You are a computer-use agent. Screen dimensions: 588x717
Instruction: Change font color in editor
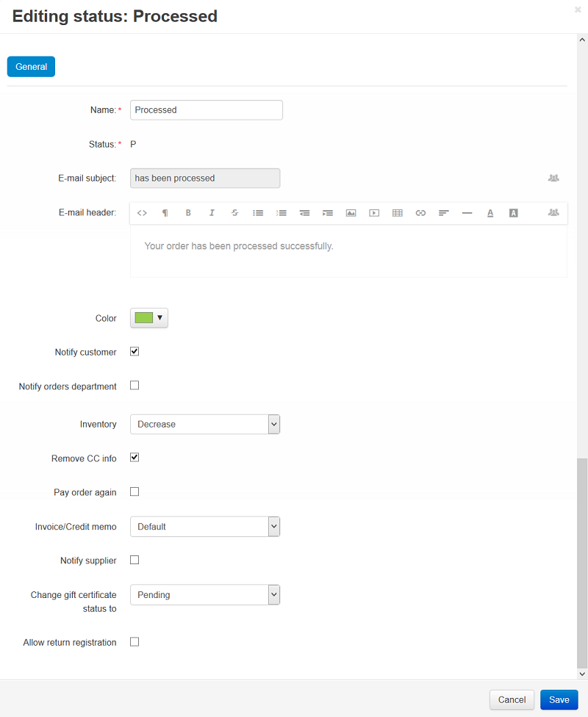click(490, 213)
